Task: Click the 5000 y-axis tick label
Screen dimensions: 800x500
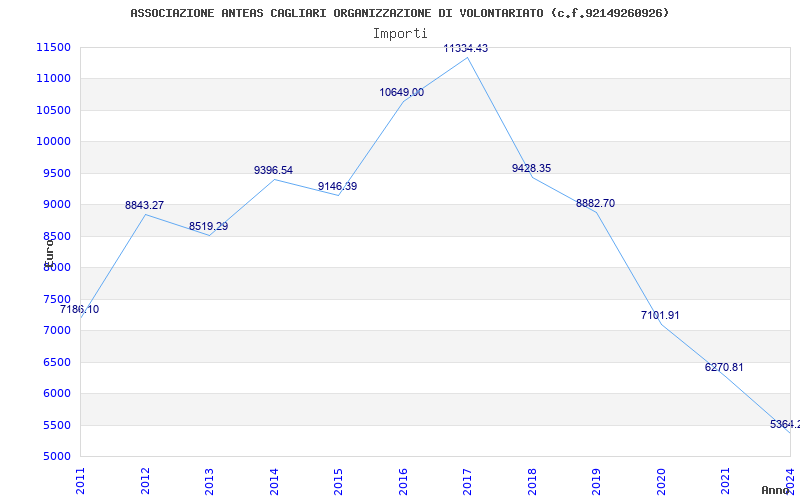Action: click(x=56, y=456)
